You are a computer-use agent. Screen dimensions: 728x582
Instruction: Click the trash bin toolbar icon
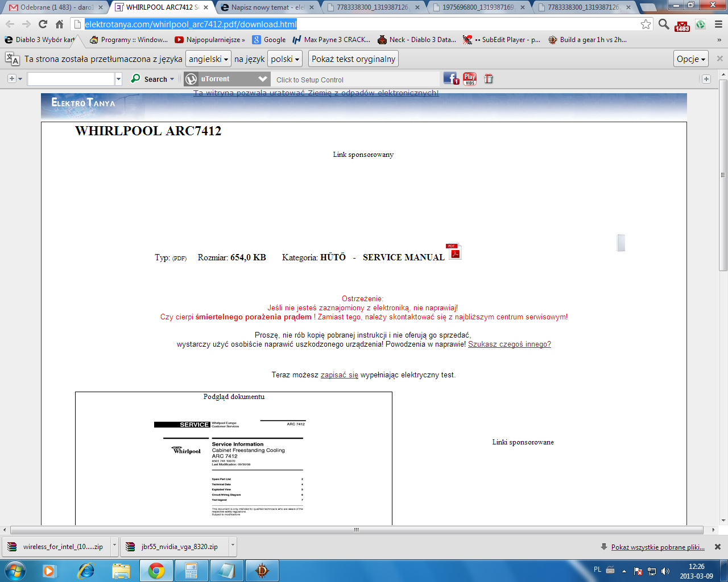click(x=489, y=79)
